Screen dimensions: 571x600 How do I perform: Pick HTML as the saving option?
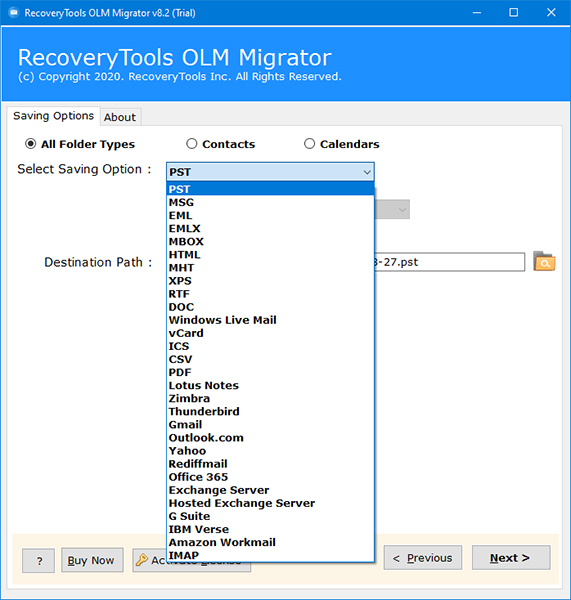[270, 254]
